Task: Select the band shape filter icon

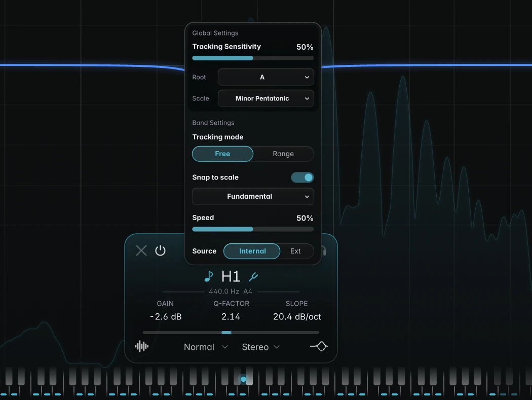Action: (x=319, y=346)
